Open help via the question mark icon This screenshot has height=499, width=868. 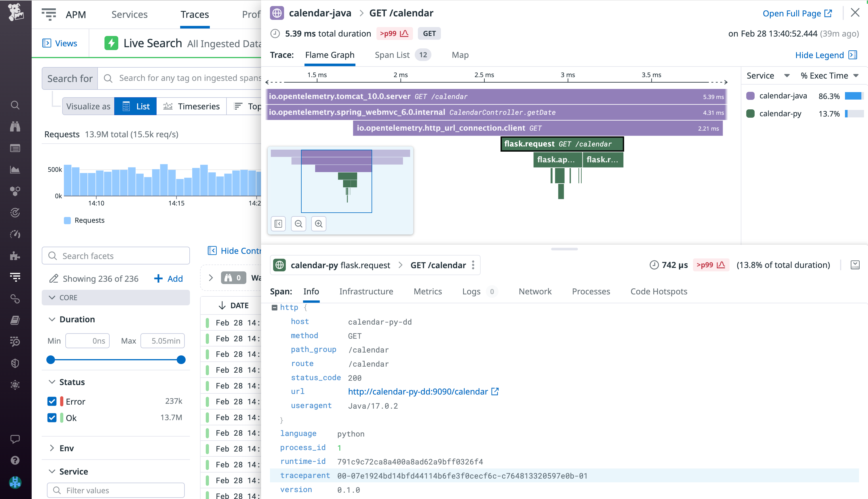[15, 460]
